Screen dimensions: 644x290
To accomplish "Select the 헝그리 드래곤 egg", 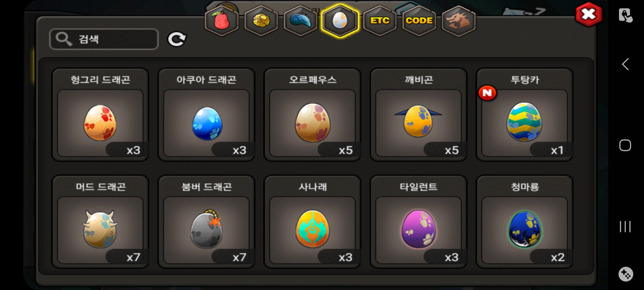I will [100, 115].
